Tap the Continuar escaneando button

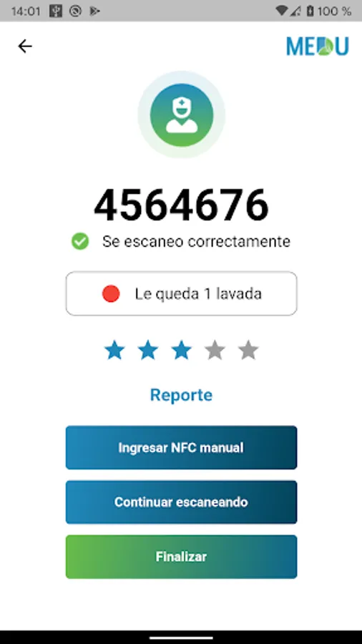[x=182, y=502]
